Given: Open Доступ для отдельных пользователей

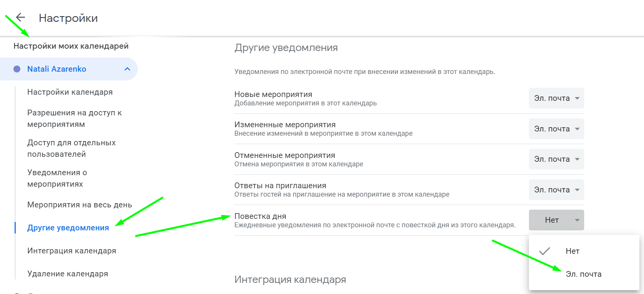Looking at the screenshot, I should coord(71,148).
